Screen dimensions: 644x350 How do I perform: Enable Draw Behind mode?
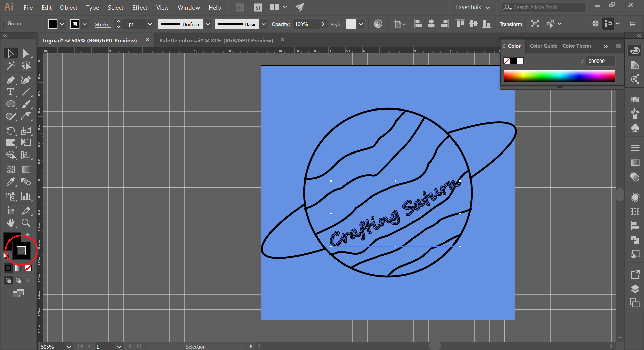coord(18,280)
